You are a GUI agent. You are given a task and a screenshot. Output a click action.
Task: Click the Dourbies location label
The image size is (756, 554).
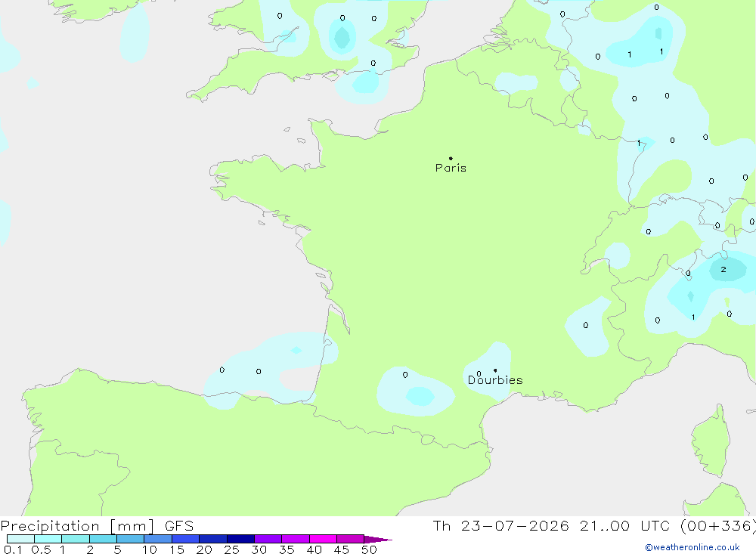pyautogui.click(x=495, y=380)
